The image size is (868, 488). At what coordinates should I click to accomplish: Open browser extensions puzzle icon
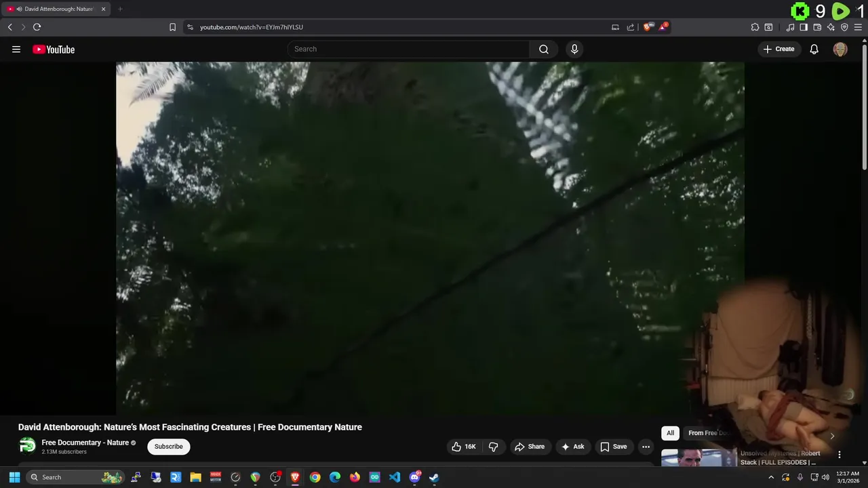click(755, 27)
